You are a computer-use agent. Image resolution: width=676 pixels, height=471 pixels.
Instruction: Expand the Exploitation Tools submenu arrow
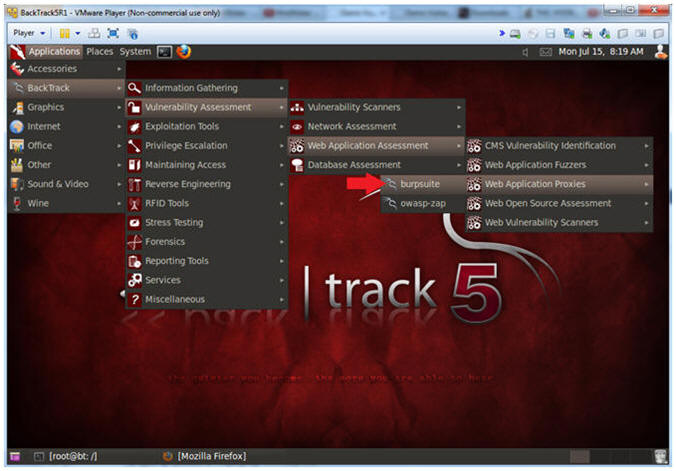click(282, 127)
